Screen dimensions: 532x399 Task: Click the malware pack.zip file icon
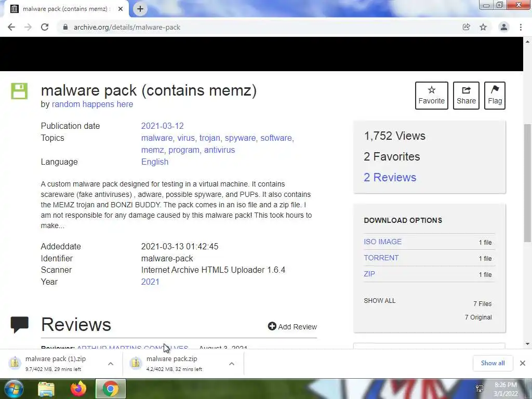tap(136, 363)
